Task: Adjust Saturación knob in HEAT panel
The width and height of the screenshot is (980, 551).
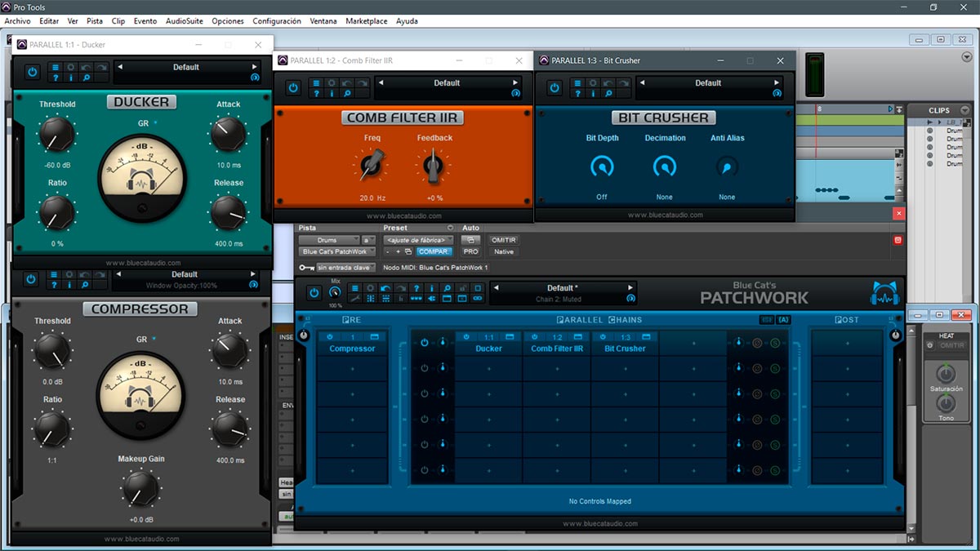Action: (x=946, y=373)
